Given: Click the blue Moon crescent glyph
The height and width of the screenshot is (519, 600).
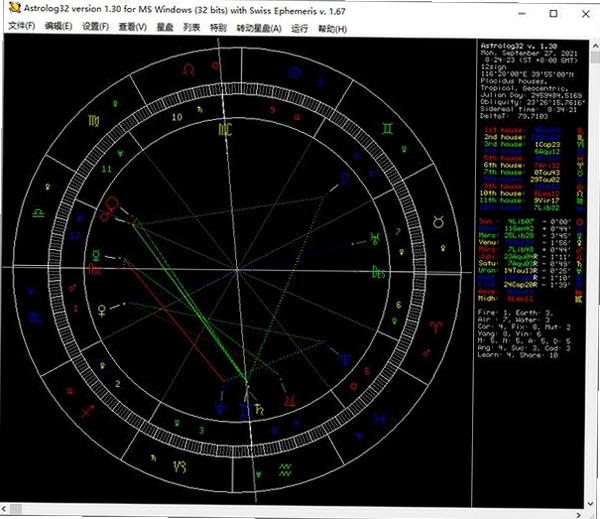Looking at the screenshot, I should coord(344,179).
